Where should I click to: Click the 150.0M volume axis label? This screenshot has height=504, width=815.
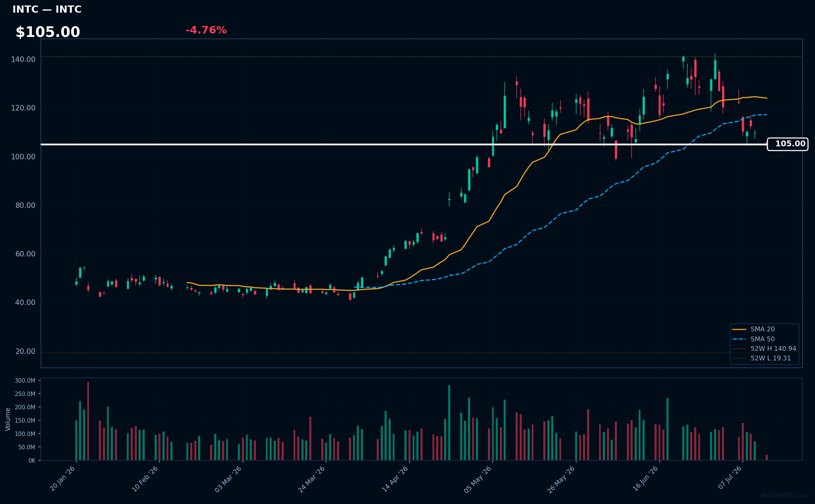pyautogui.click(x=25, y=421)
